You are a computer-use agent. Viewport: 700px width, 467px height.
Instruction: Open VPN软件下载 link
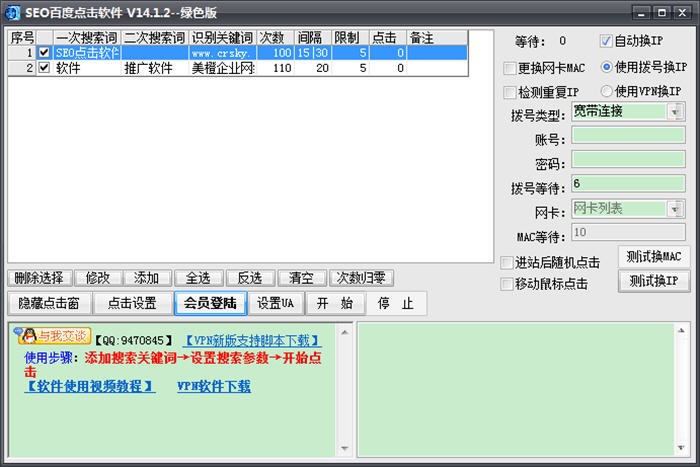pyautogui.click(x=214, y=386)
